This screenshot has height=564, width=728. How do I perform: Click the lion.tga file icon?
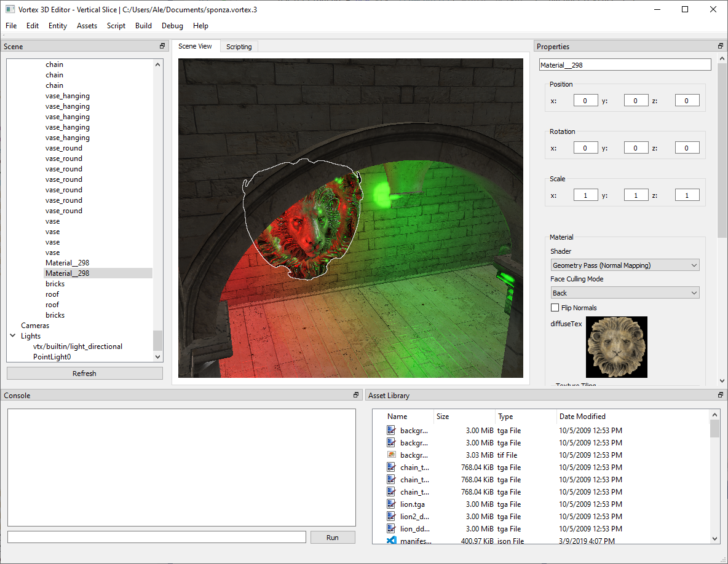tap(392, 504)
